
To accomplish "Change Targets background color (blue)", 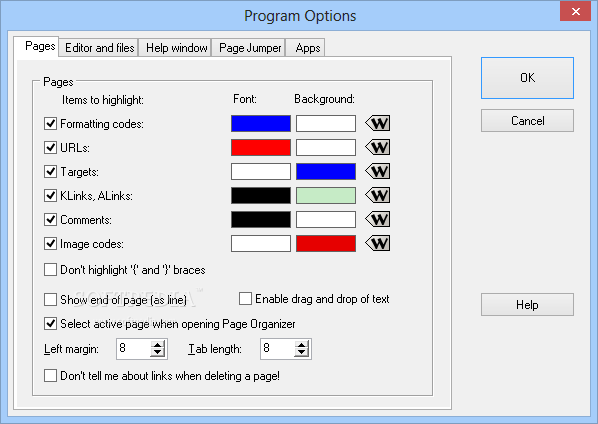I will 326,172.
